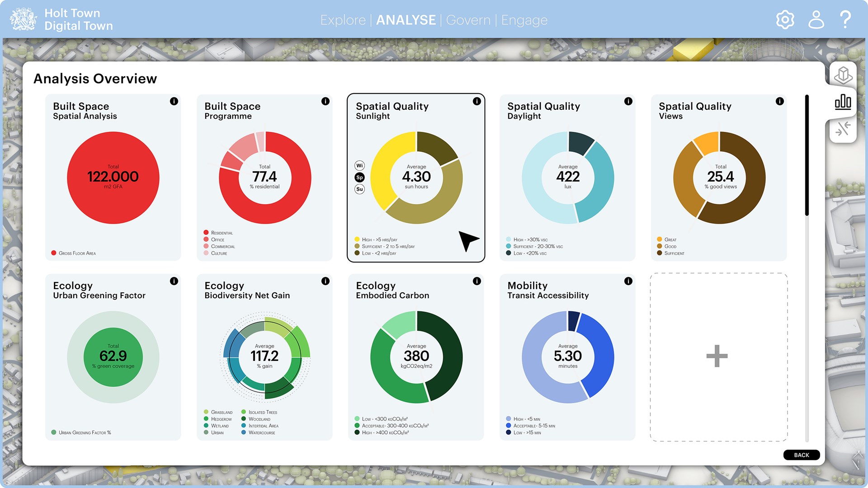Select the Su summer season toggle

(359, 189)
